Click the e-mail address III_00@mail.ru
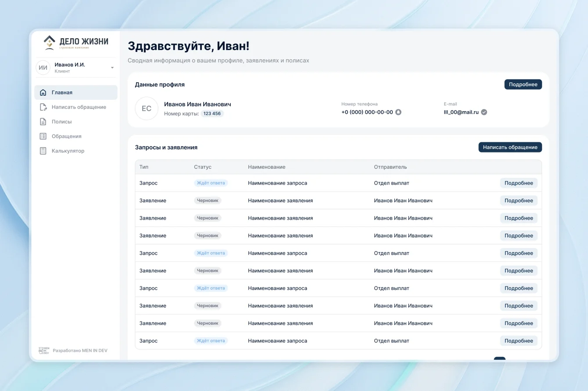 [x=461, y=112]
